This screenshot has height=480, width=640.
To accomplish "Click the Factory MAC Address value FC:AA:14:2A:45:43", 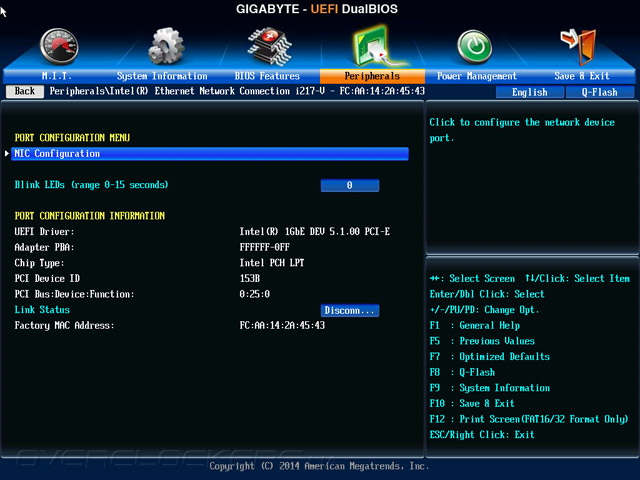I will [x=282, y=325].
